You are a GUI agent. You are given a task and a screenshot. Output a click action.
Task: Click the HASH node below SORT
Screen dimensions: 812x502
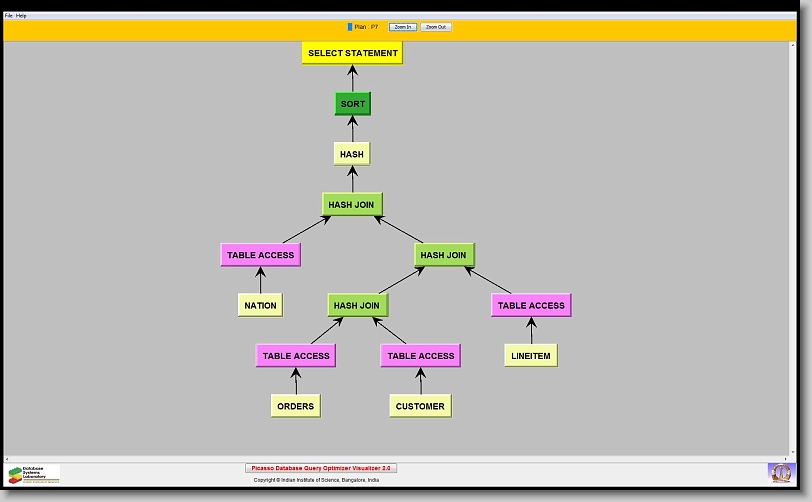352,154
